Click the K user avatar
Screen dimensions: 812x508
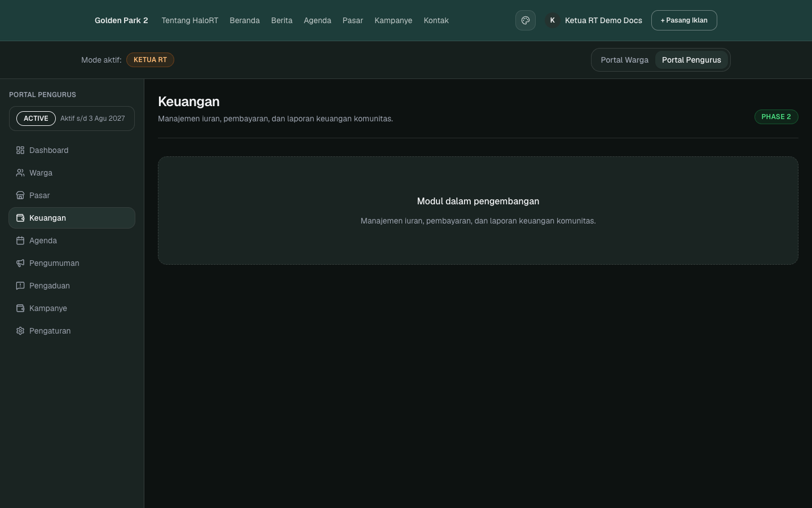click(553, 20)
